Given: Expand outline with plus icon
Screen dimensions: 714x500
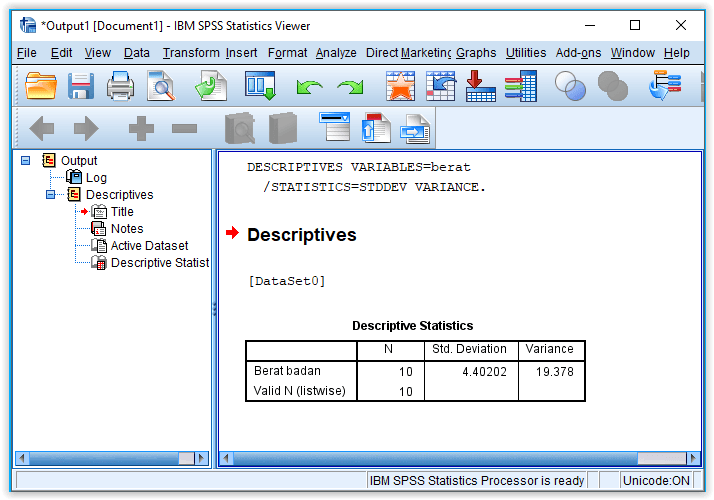Looking at the screenshot, I should click(x=141, y=128).
